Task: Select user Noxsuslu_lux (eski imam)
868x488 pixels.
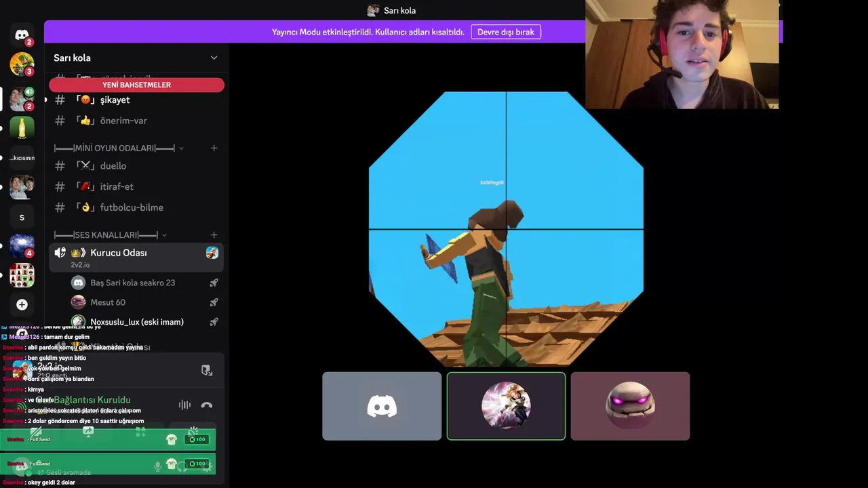Action: click(137, 322)
